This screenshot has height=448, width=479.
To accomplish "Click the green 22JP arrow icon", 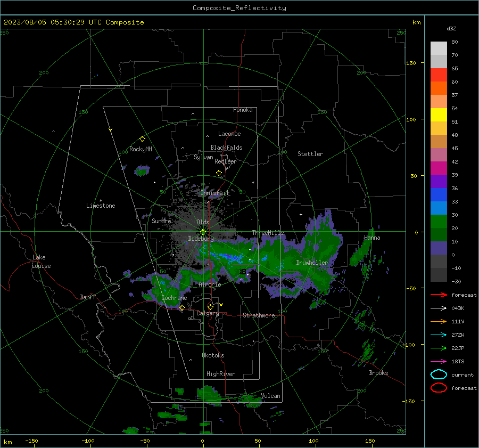I will coord(439,348).
